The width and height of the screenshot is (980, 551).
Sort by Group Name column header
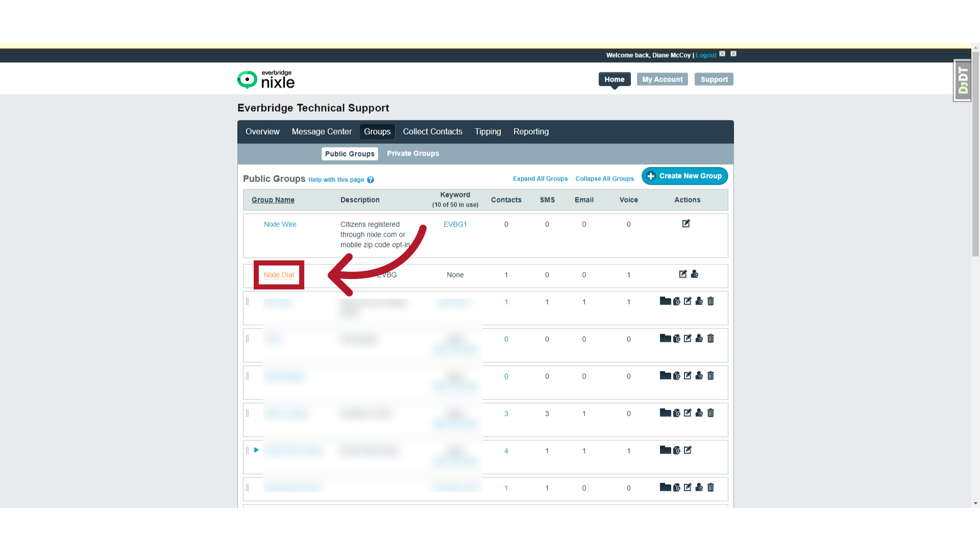click(273, 200)
